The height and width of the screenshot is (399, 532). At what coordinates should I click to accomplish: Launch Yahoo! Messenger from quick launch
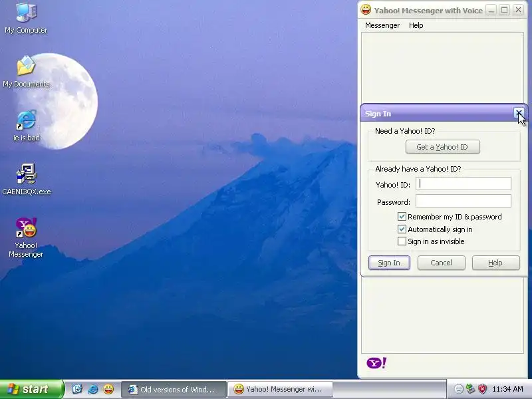point(108,389)
